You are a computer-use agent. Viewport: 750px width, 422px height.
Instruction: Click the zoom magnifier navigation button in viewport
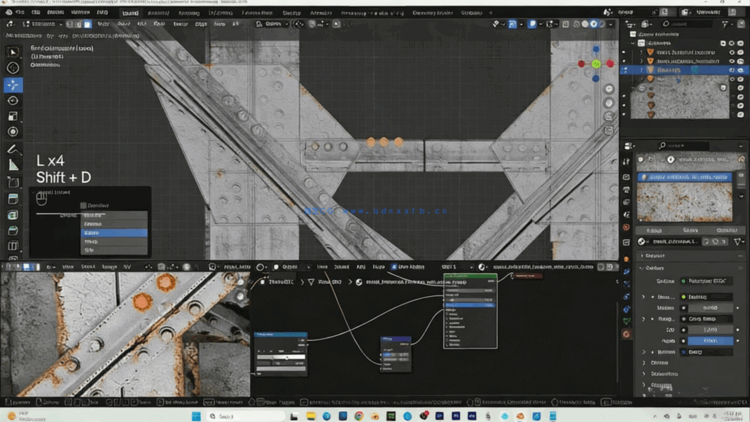pos(608,89)
